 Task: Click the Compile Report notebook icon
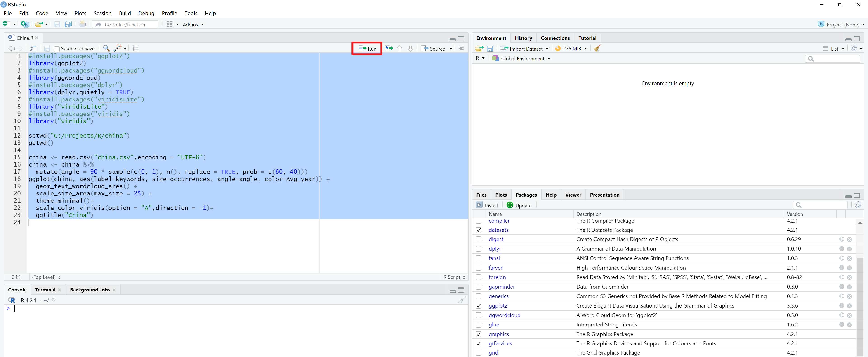pos(135,48)
